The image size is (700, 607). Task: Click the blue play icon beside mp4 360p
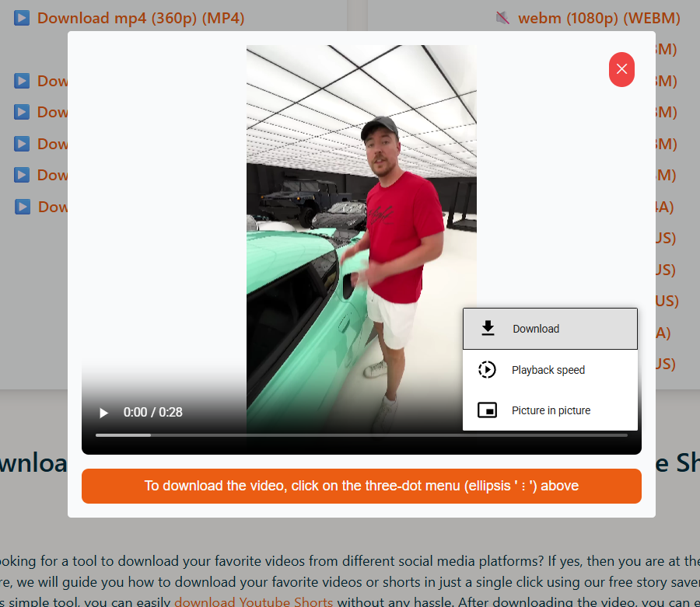22,18
